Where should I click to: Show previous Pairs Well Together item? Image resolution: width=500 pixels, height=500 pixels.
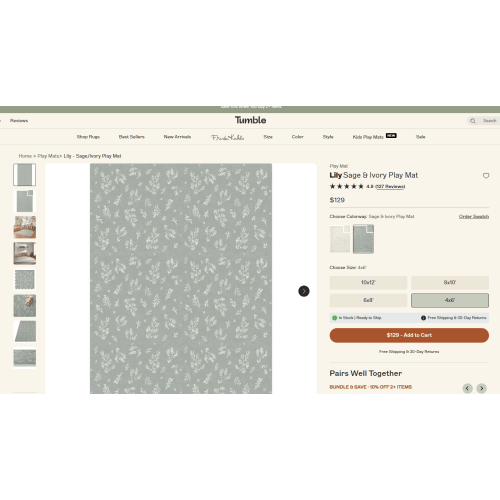[467, 388]
